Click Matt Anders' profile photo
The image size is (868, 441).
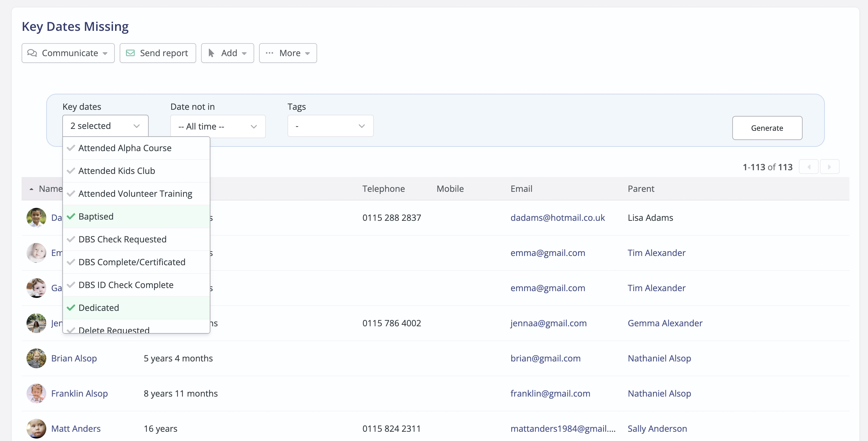point(36,428)
